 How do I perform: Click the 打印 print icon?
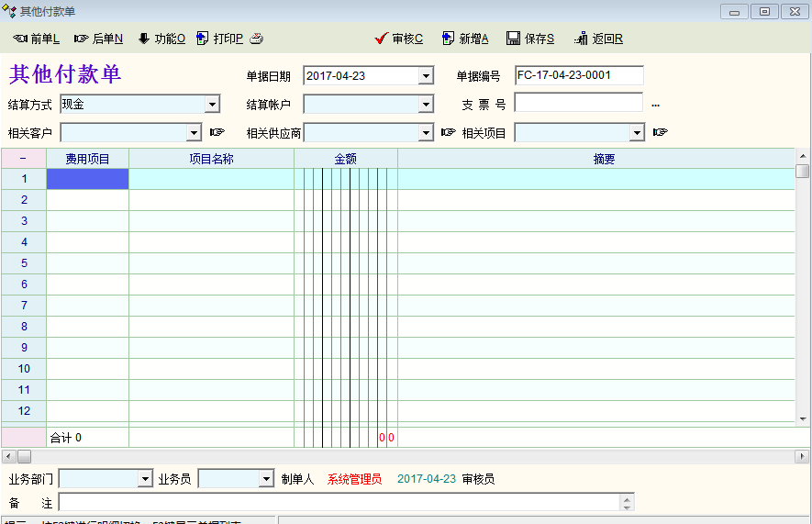[x=203, y=39]
